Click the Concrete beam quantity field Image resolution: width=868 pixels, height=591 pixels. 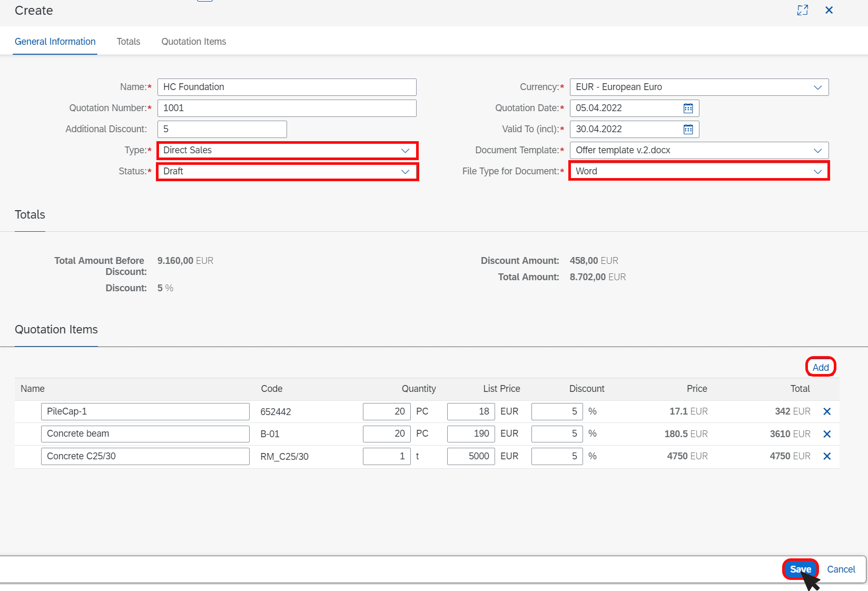click(x=387, y=434)
